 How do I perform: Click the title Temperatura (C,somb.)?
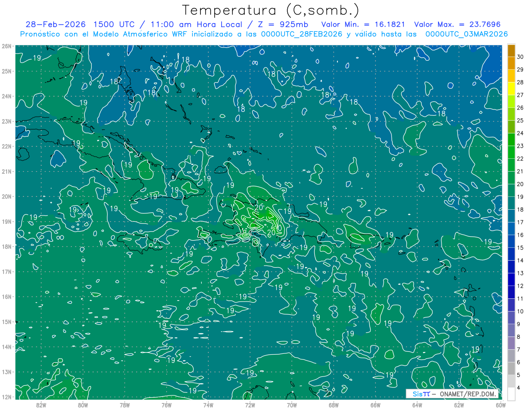coord(271,10)
